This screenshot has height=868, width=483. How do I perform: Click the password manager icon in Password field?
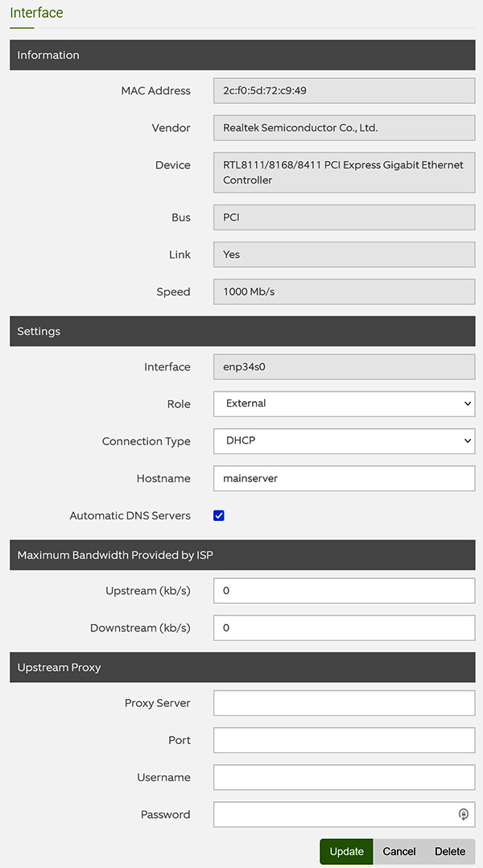(464, 814)
